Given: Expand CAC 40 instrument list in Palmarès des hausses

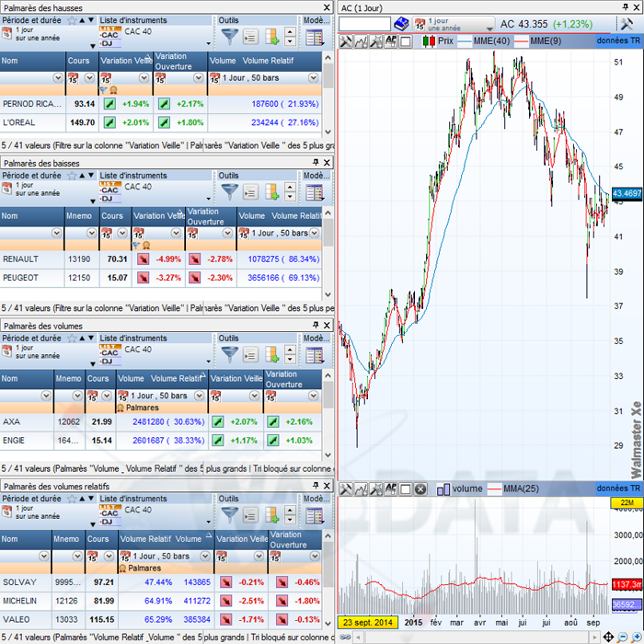Looking at the screenshot, I should coord(209,43).
